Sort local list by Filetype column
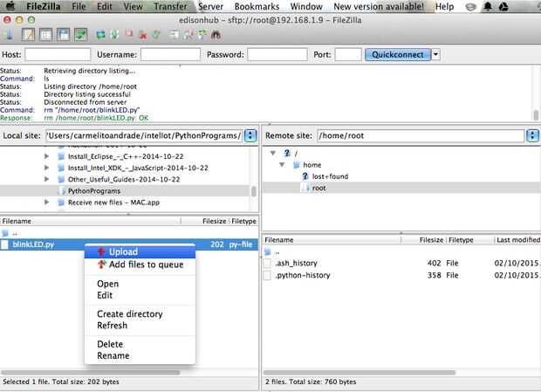Screen dimensions: 541x392 (243, 221)
